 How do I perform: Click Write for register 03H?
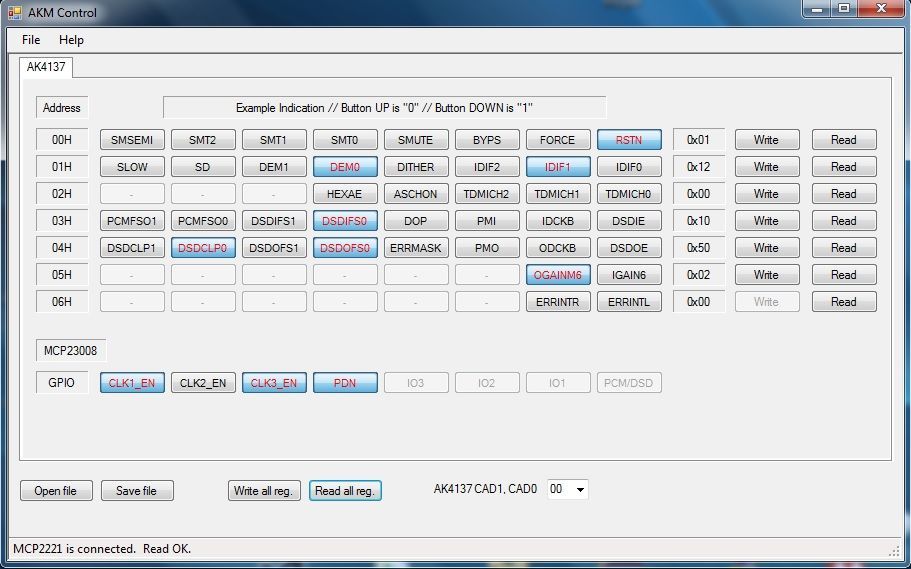point(766,221)
